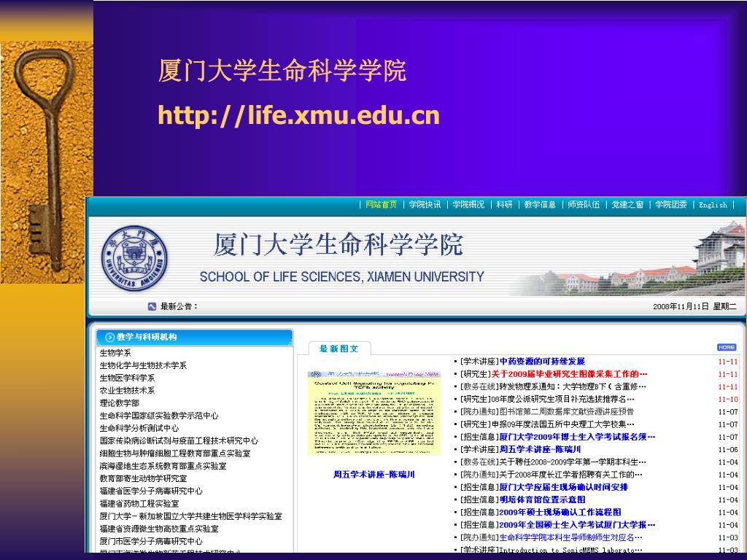The height and width of the screenshot is (560, 747).
Task: Click the slide title 厦门大学生命科学学院
Action: (x=282, y=71)
